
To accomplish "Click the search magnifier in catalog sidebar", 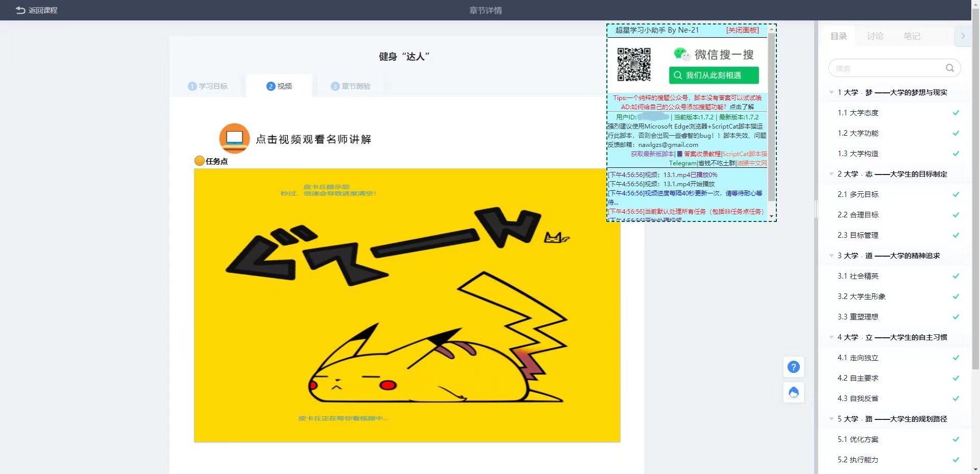I will pos(949,68).
